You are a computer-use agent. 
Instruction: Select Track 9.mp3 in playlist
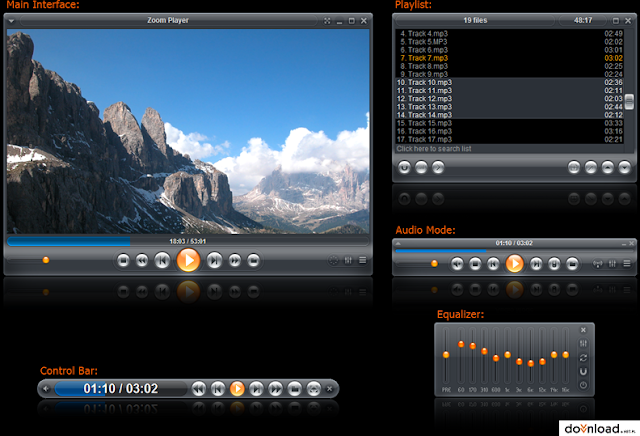(x=510, y=74)
